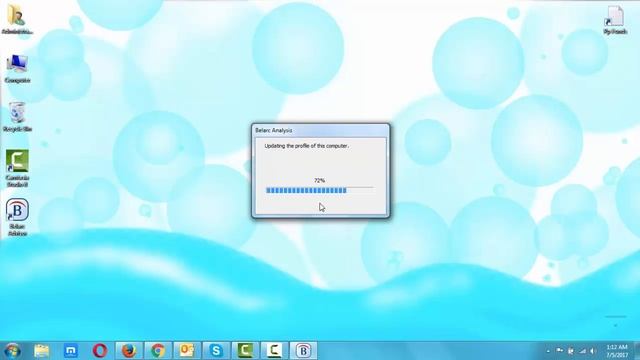The width and height of the screenshot is (640, 360).
Task: Open Action Center flag in system tray
Action: 560,351
